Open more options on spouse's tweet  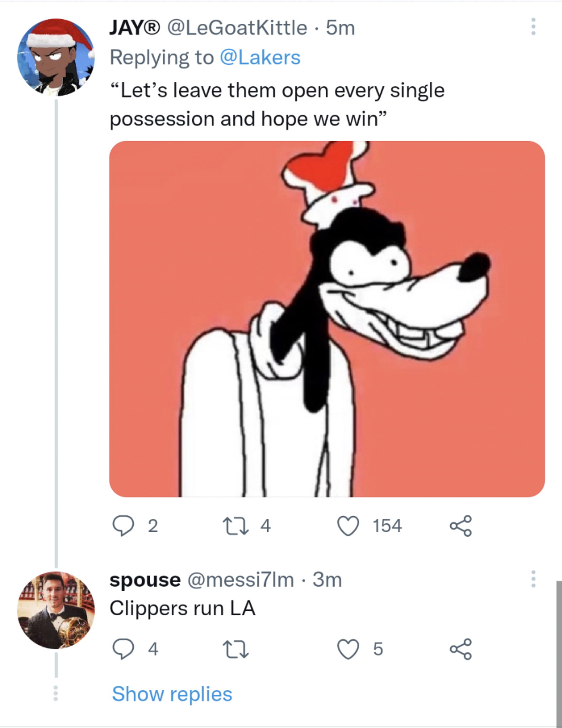(x=533, y=579)
